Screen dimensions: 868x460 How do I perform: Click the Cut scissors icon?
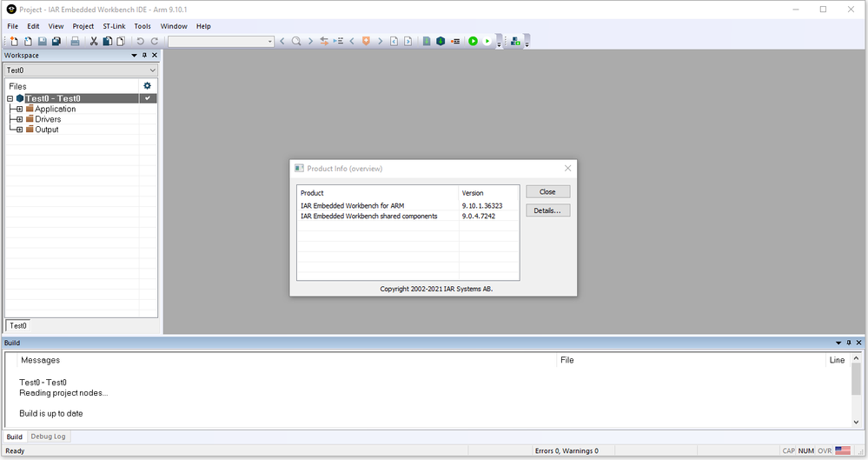[94, 41]
